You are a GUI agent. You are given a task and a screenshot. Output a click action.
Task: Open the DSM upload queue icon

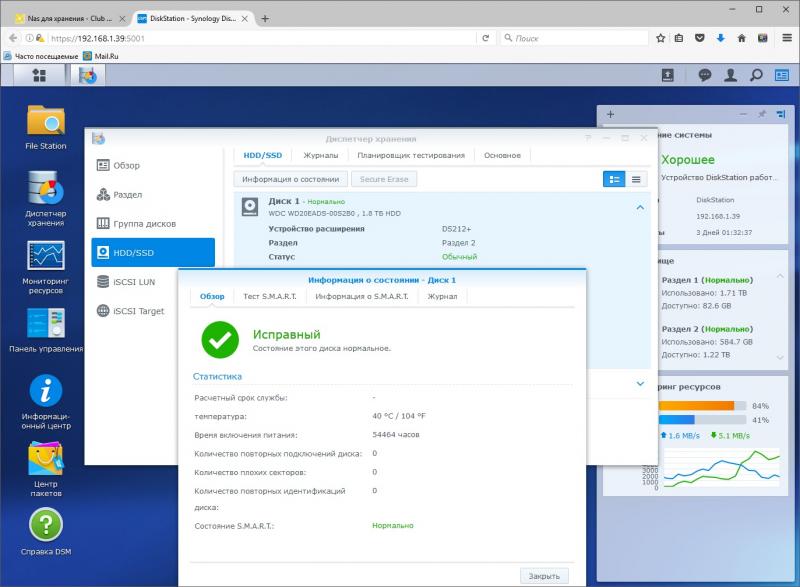(x=667, y=75)
